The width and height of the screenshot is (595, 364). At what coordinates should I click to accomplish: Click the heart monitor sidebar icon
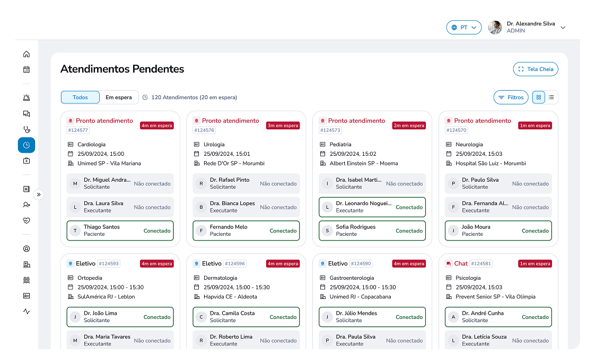pyautogui.click(x=27, y=220)
